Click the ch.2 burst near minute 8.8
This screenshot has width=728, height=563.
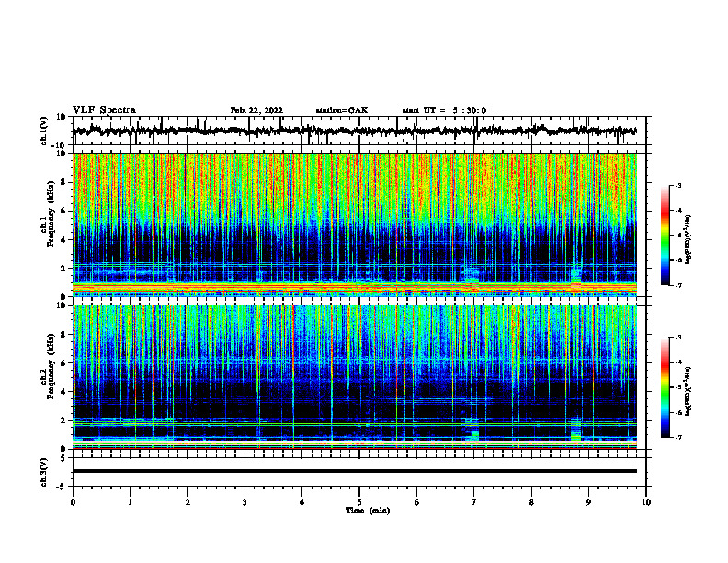click(x=575, y=431)
